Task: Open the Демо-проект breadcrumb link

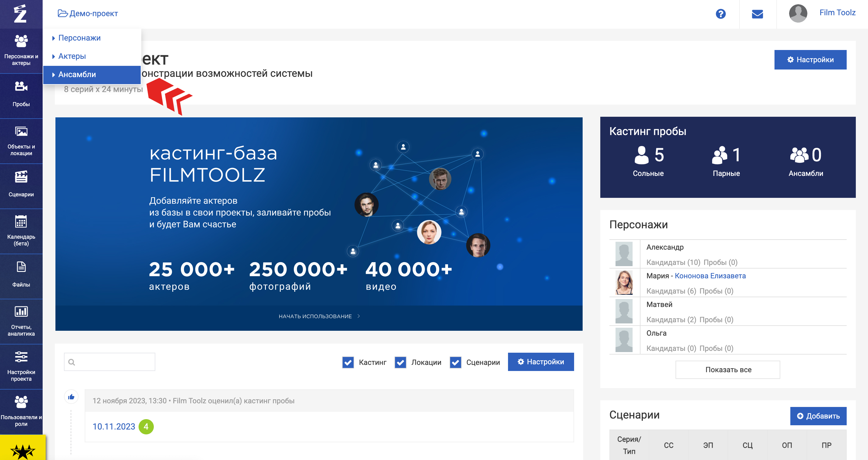Action: pyautogui.click(x=88, y=13)
